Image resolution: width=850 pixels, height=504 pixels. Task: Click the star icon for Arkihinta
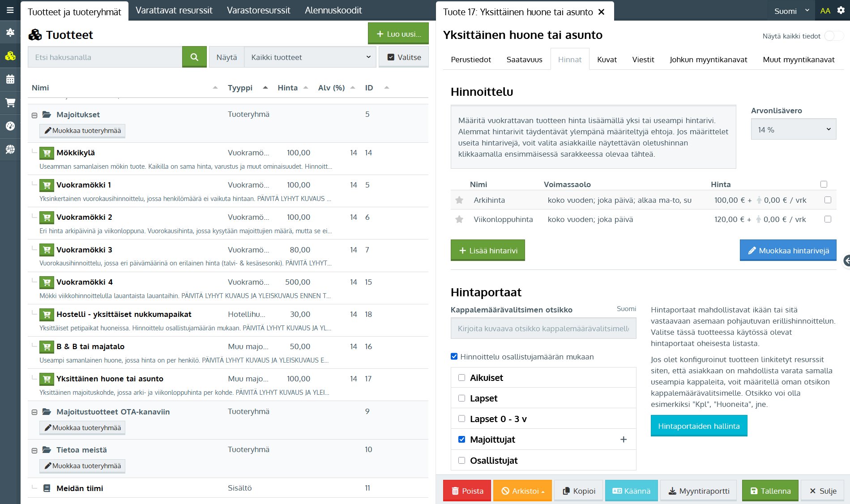click(459, 200)
